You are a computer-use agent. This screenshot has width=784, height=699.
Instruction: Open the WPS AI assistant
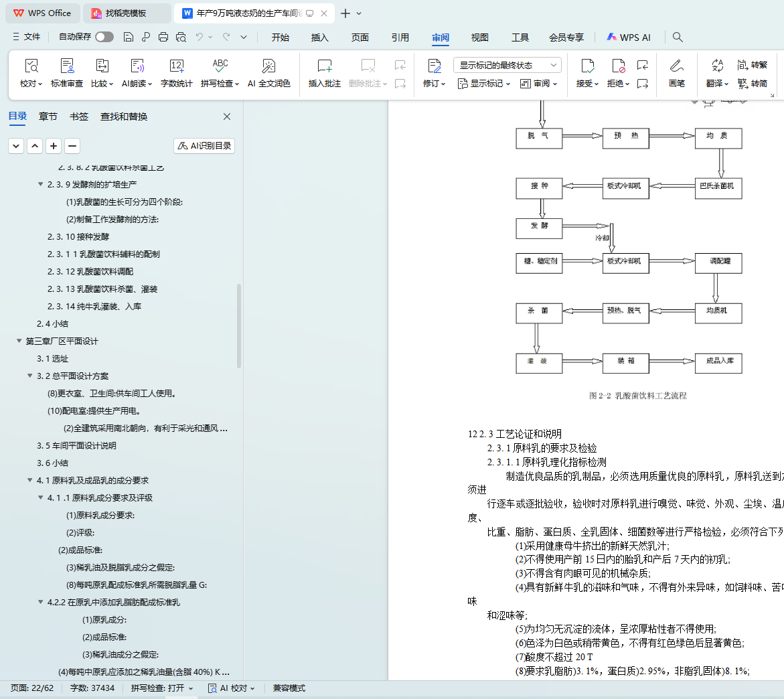tap(629, 37)
